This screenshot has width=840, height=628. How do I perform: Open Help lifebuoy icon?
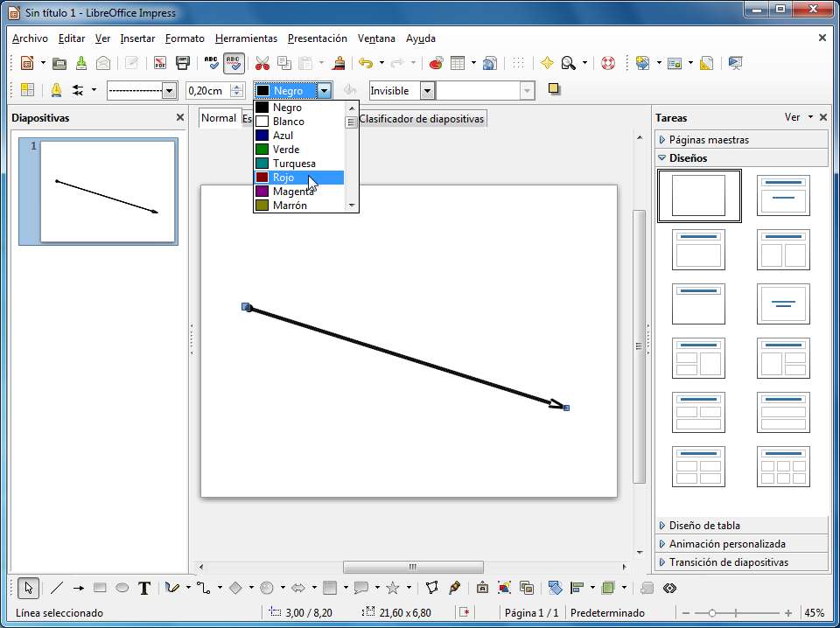[x=607, y=63]
